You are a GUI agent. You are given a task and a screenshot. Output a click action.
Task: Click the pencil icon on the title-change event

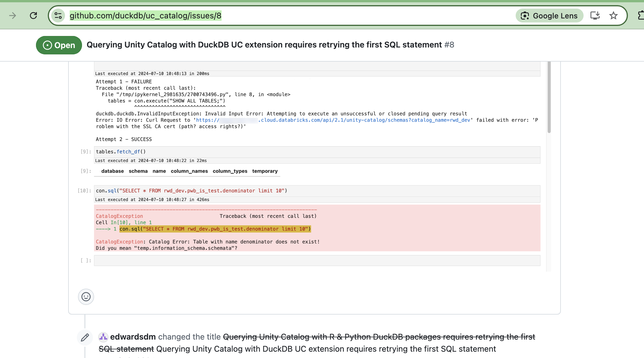point(84,337)
